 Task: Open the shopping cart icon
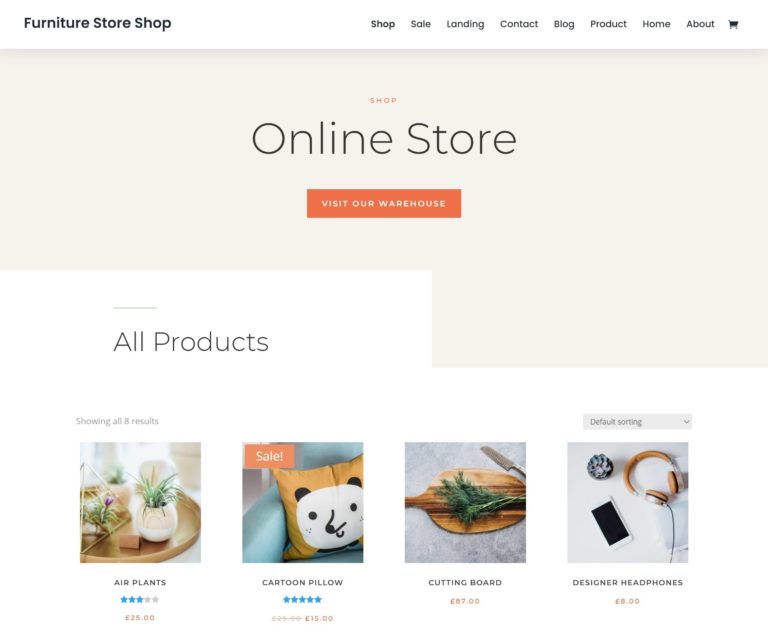coord(733,24)
